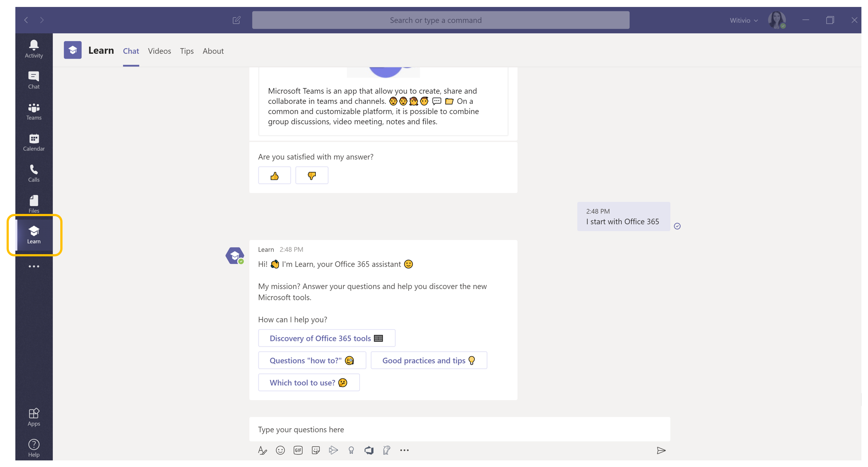
Task: Start a new chat with compose icon
Action: tap(236, 20)
